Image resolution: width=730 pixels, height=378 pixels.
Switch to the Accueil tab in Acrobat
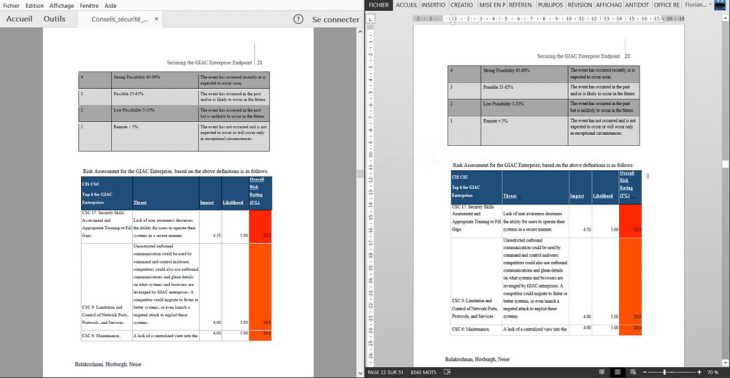[x=19, y=19]
